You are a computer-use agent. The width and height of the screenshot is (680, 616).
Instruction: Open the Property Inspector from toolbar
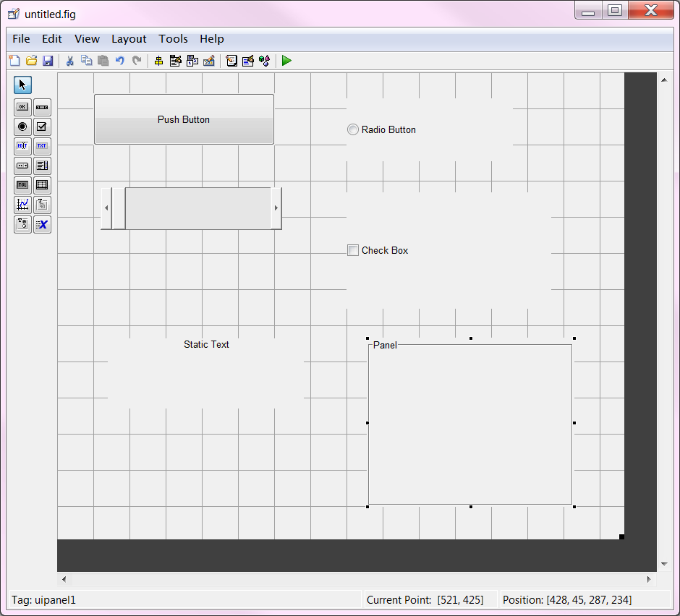(x=247, y=61)
